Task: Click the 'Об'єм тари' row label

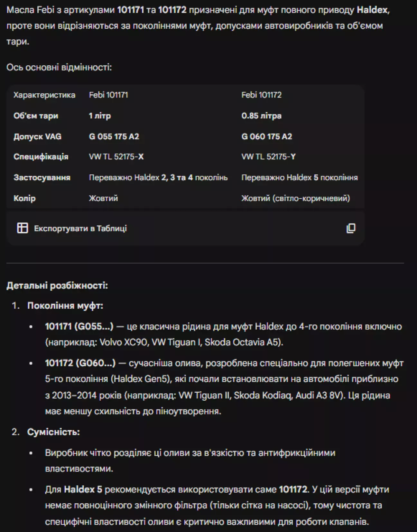Action: coord(36,116)
